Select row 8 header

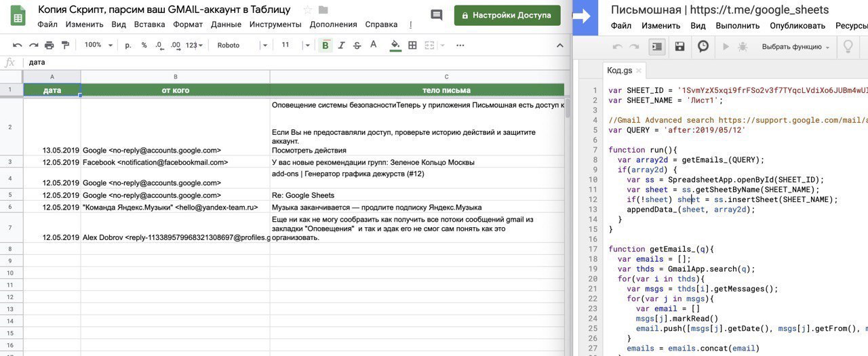point(11,249)
